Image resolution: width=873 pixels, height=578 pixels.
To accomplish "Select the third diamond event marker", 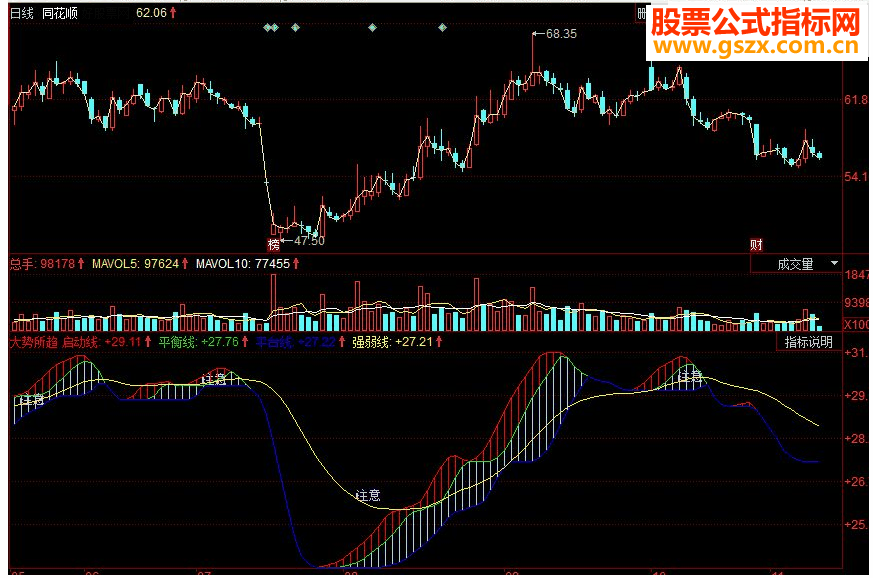I will tap(296, 27).
